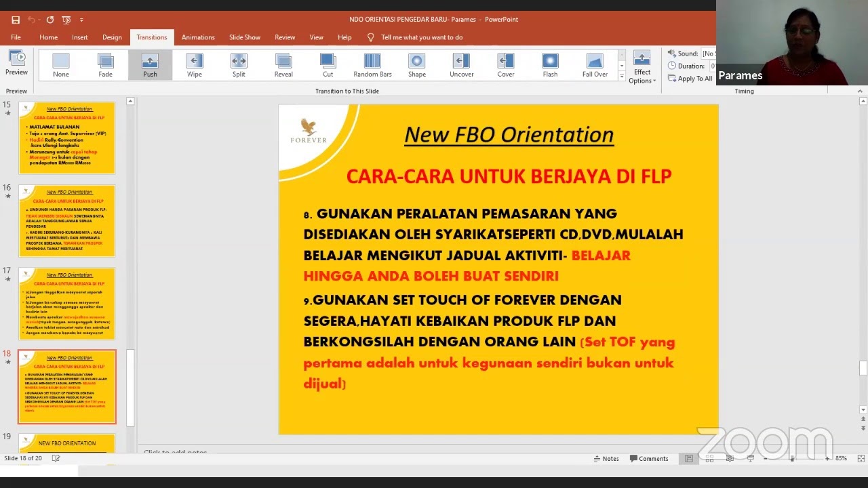868x488 pixels.
Task: Expand the transitions gallery with More arrow
Action: pos(622,77)
